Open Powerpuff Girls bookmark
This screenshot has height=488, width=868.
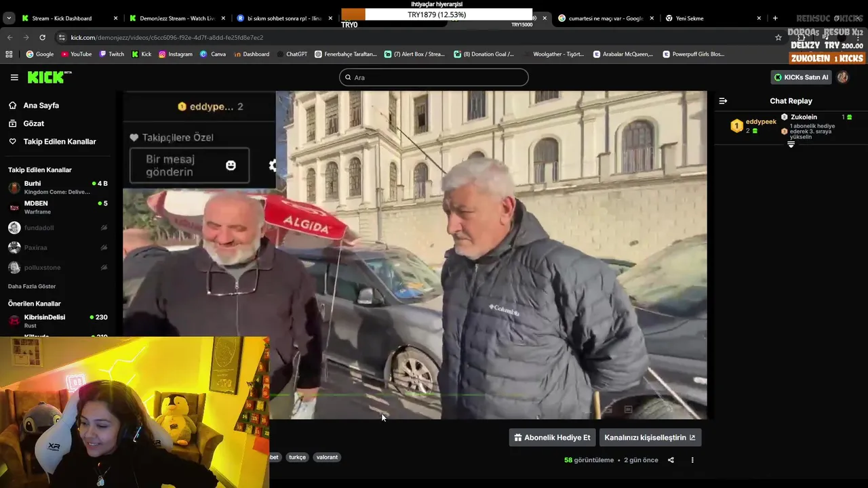pyautogui.click(x=694, y=54)
